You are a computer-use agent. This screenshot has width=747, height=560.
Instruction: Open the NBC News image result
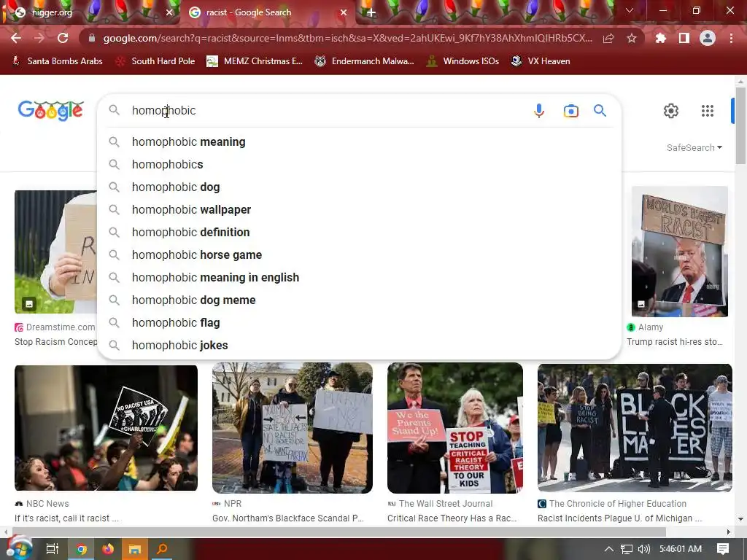coord(106,427)
